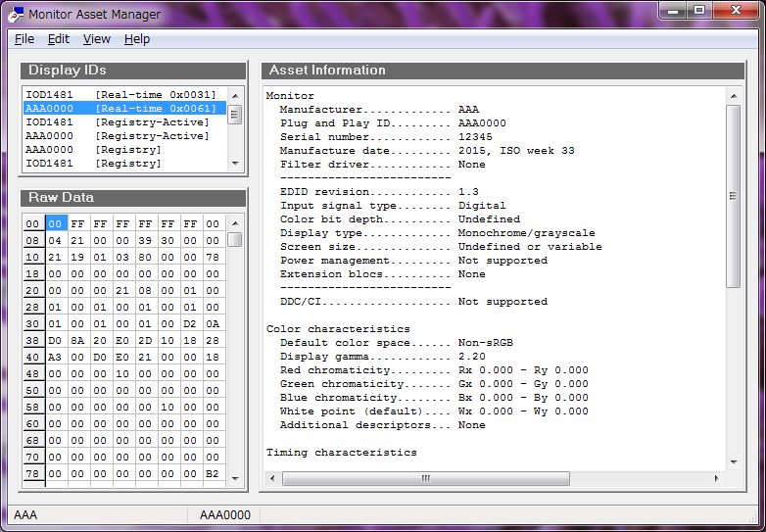Click Asset Information scroll up arrow

734,96
